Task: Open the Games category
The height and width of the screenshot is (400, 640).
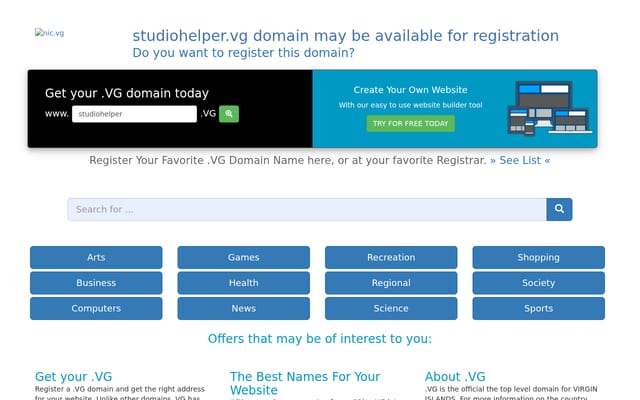Action: pyautogui.click(x=244, y=257)
